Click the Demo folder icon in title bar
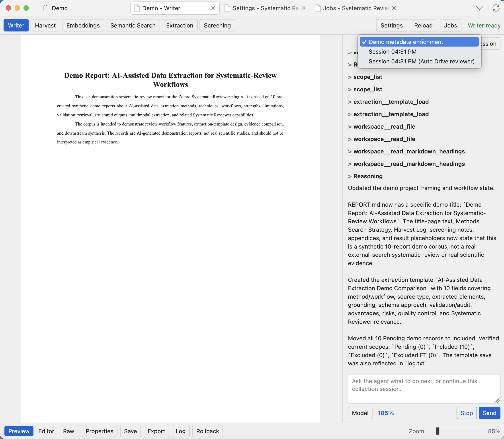Screen dimensions: 504x439 click(x=46, y=8)
